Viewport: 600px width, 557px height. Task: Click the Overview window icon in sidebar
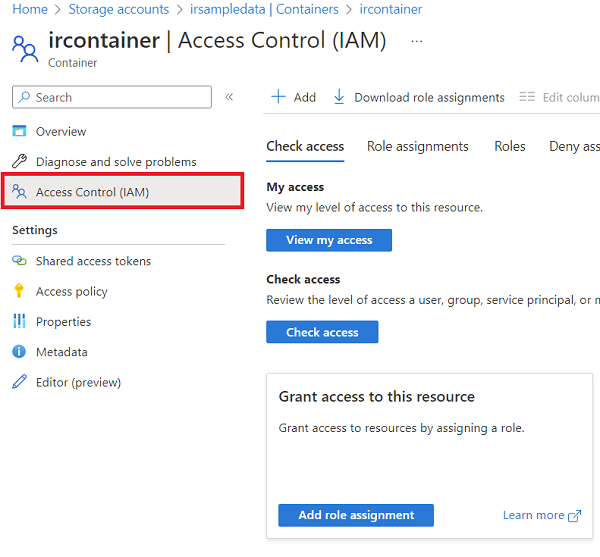[19, 131]
